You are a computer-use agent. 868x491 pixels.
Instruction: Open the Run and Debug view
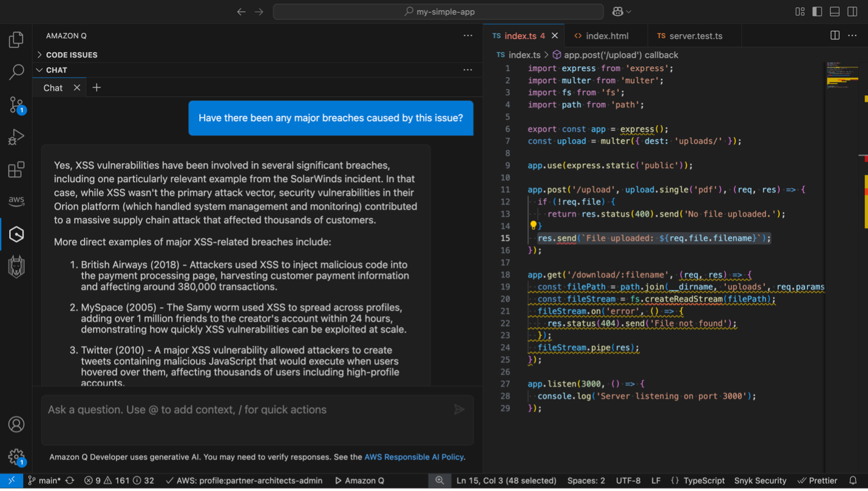coord(16,137)
